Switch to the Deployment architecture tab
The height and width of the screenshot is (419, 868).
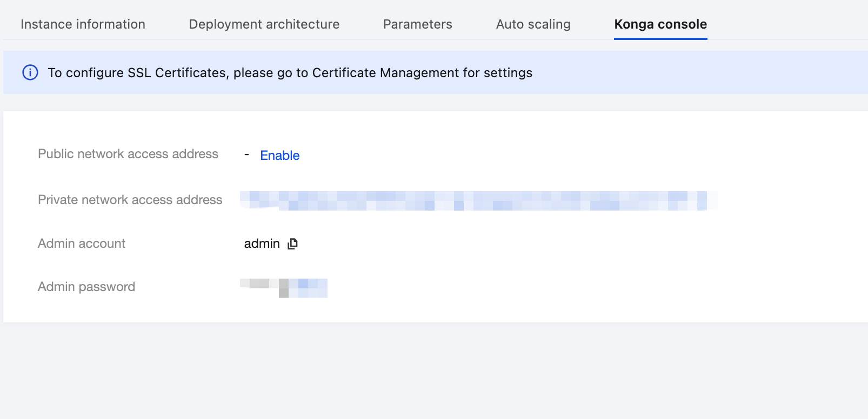(x=264, y=24)
